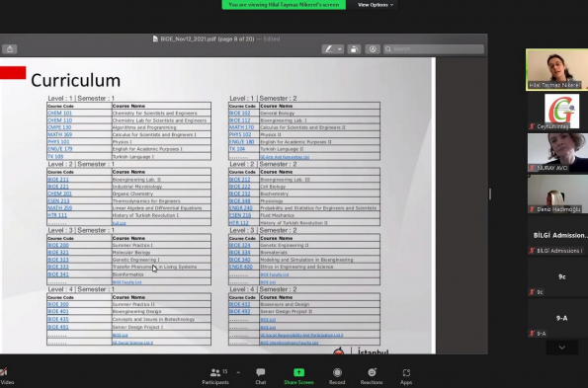
Task: Open the Chat window
Action: point(261,376)
